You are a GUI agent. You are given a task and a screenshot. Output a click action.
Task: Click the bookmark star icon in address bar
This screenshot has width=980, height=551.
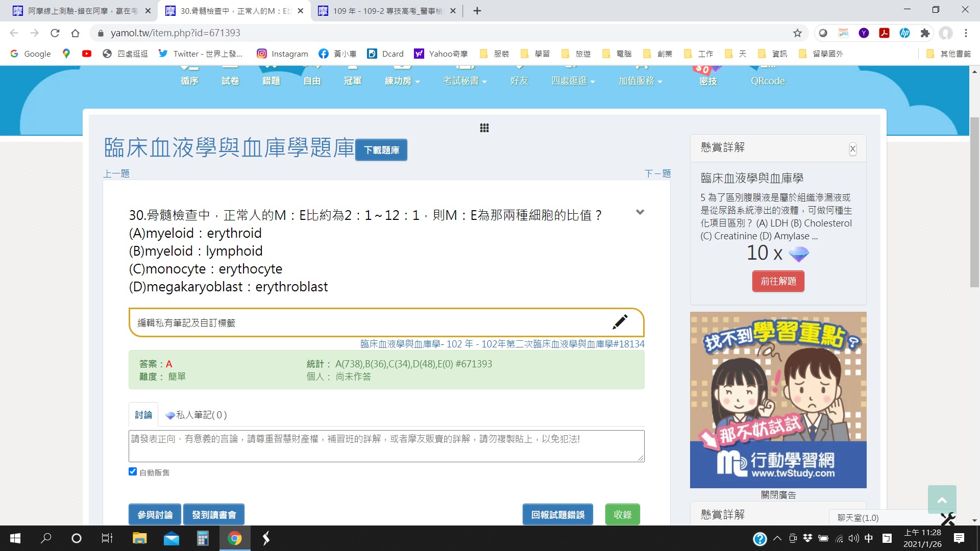pyautogui.click(x=797, y=33)
